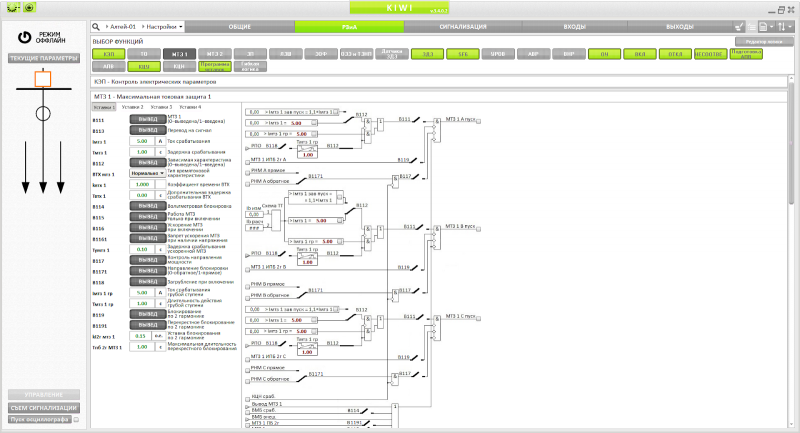Viewport: 800px width, 433px height.
Task: Click the circle symbol in single-line diagram
Action: [43, 113]
